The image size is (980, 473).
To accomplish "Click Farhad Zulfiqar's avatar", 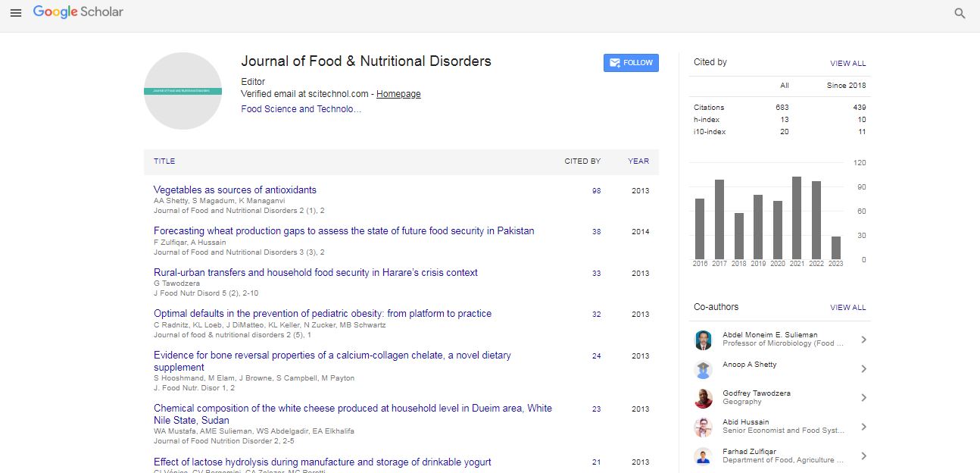I will (x=704, y=456).
